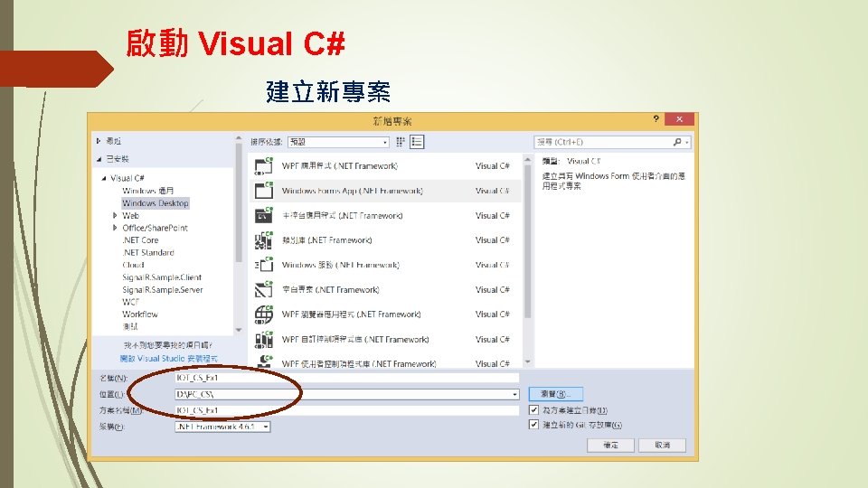Select the Cloud category

[x=133, y=265]
